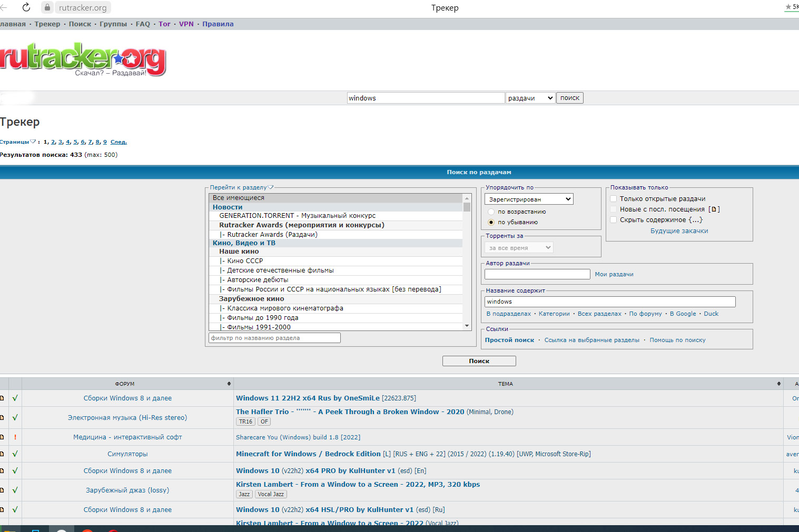This screenshot has width=799, height=532.
Task: Click the bookmark star in the address bar
Action: [x=788, y=7]
